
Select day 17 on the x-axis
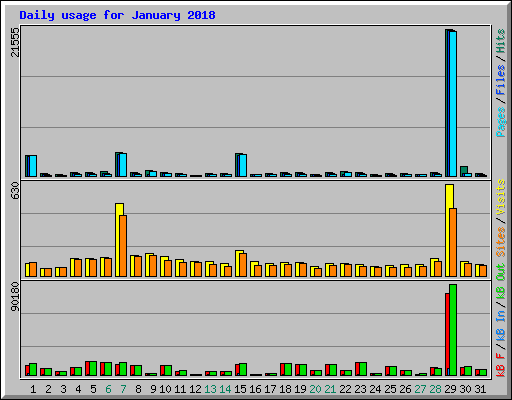270,389
